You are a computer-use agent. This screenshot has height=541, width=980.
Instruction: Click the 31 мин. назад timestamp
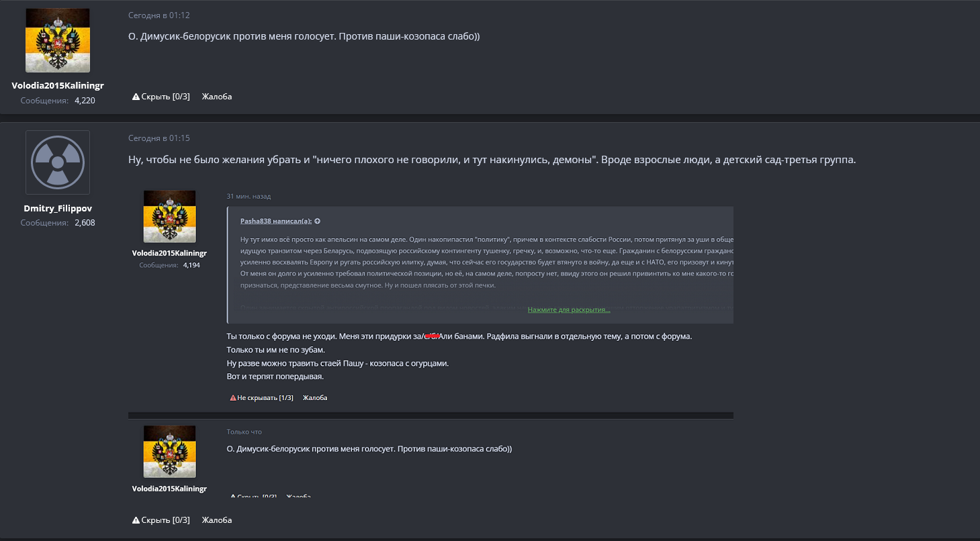pos(248,196)
